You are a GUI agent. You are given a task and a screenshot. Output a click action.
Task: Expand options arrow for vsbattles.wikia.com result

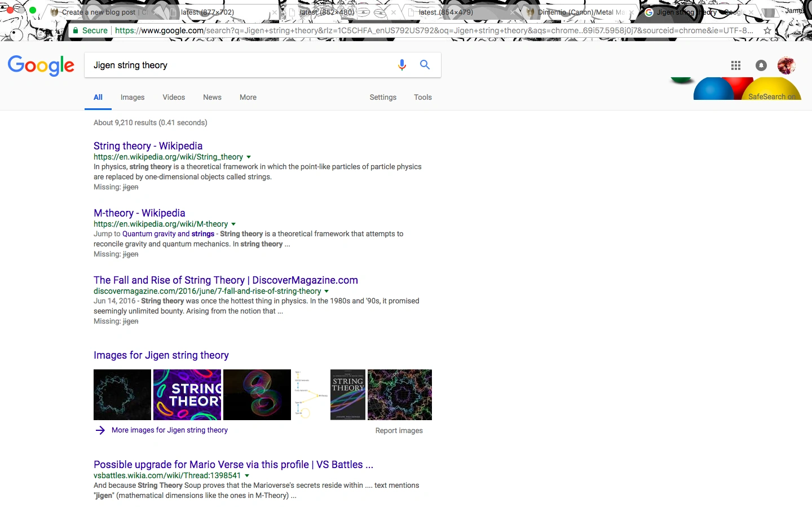(246, 476)
